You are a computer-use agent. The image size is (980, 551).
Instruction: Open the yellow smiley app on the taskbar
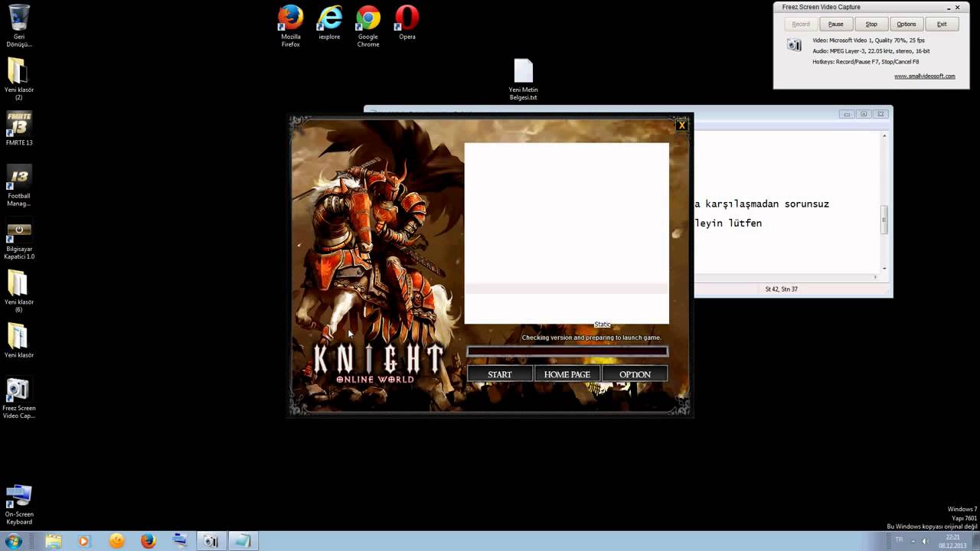click(116, 541)
